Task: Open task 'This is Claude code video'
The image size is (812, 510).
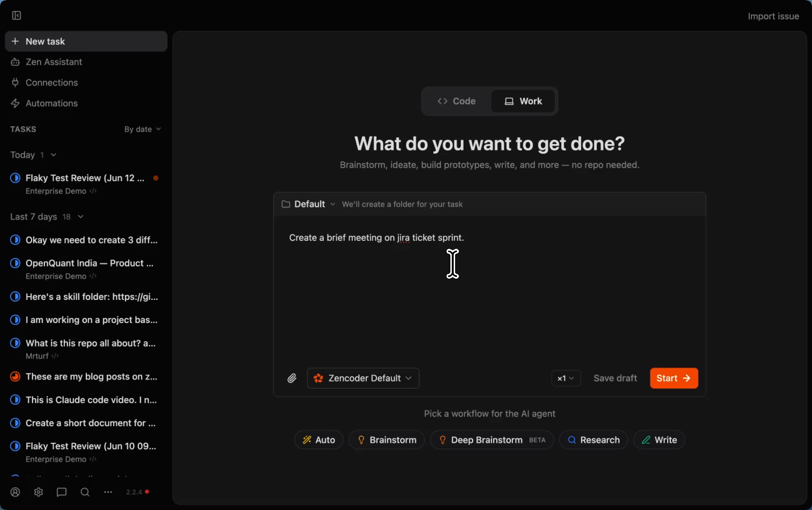Action: [91, 399]
